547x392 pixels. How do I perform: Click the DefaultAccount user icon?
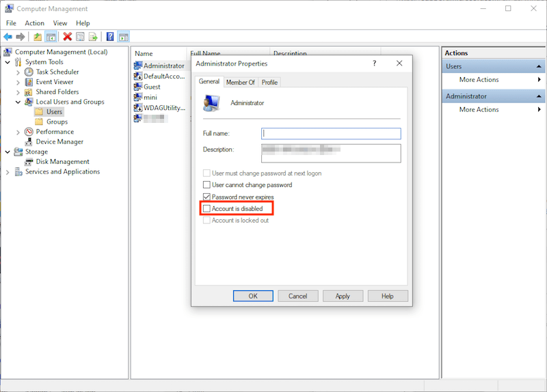(x=138, y=76)
